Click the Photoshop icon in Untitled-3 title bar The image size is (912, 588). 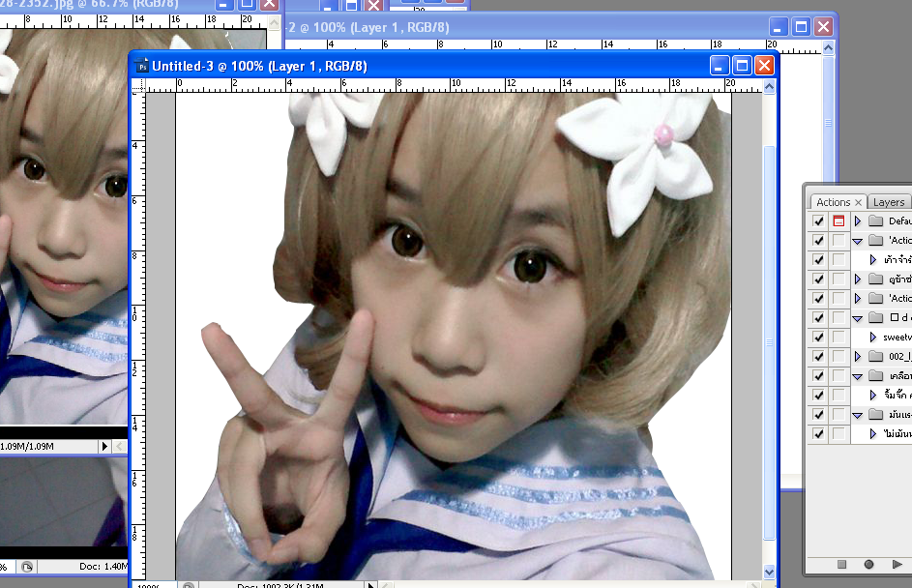point(142,66)
